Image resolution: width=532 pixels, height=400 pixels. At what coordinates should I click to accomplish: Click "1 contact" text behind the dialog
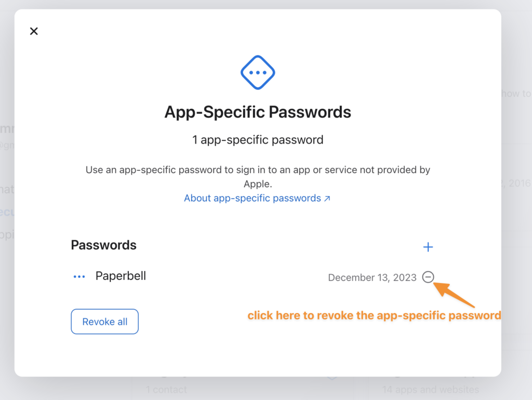click(166, 389)
